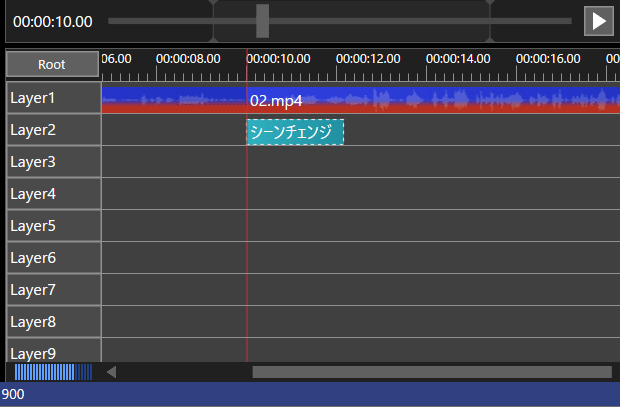Click the timeline horizontal scrollbar thumb
Image resolution: width=620 pixels, height=407 pixels.
430,372
